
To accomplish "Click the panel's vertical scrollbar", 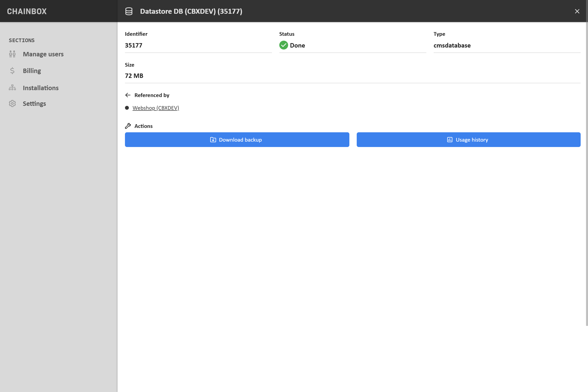I will [587, 175].
